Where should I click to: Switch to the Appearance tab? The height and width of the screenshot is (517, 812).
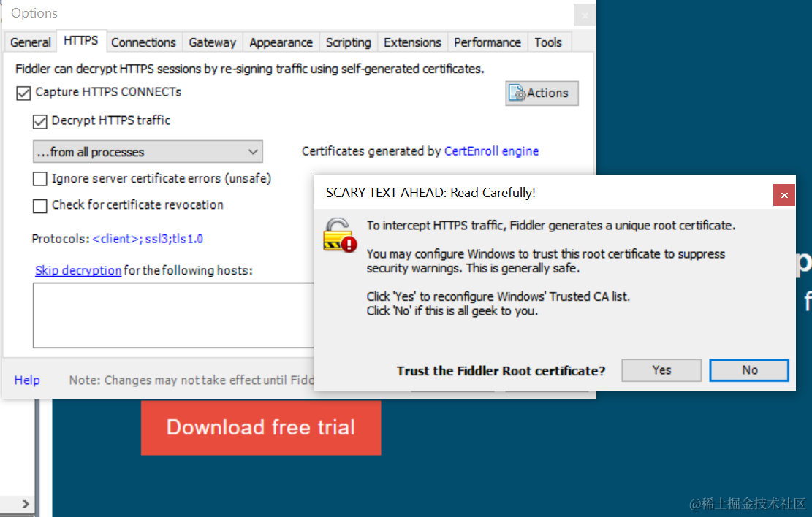[x=281, y=42]
